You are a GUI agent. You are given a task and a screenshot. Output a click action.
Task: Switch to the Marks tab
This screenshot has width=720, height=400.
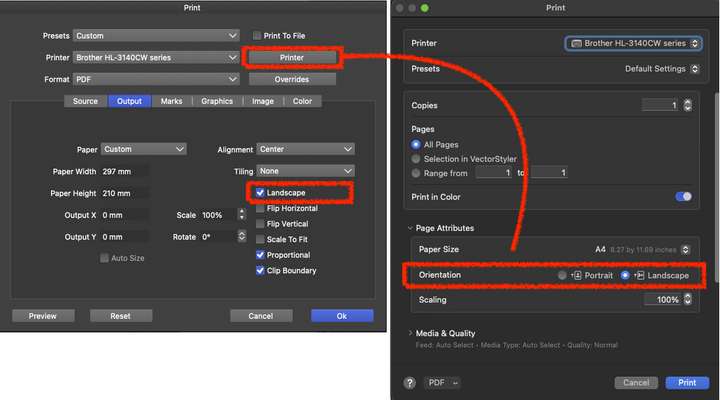171,101
